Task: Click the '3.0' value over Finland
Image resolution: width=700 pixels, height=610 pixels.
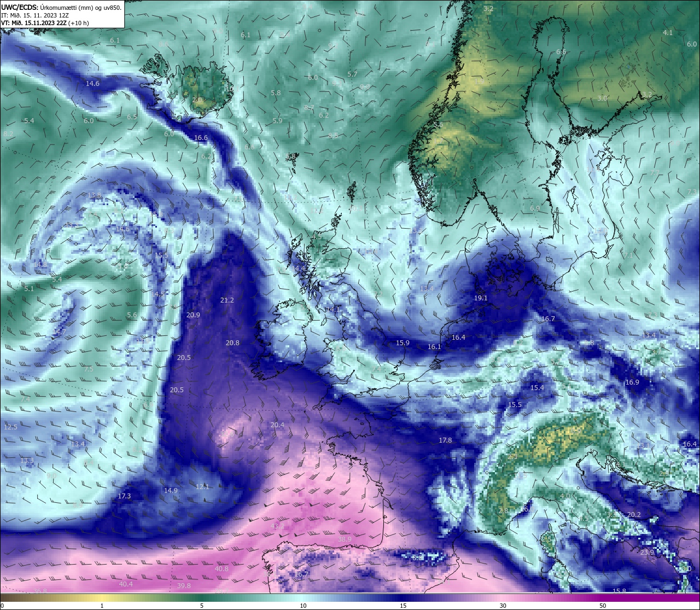Action: (x=602, y=98)
